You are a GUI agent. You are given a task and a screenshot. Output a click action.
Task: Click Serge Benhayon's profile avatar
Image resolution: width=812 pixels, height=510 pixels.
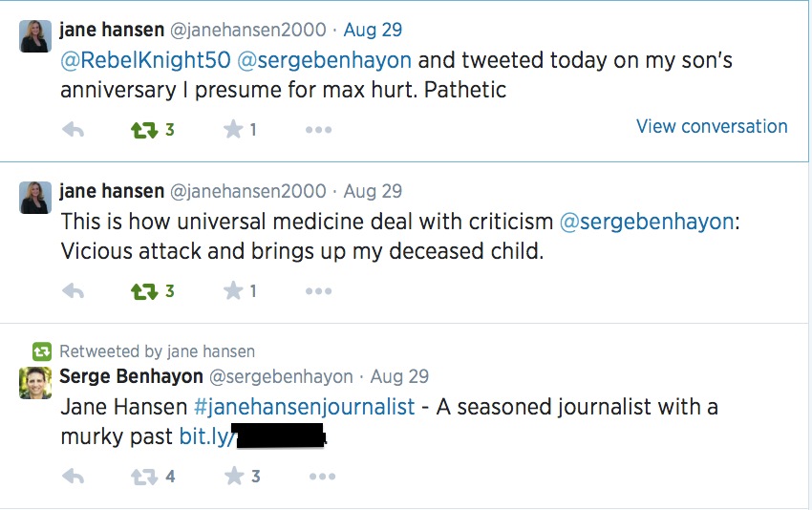(x=35, y=382)
